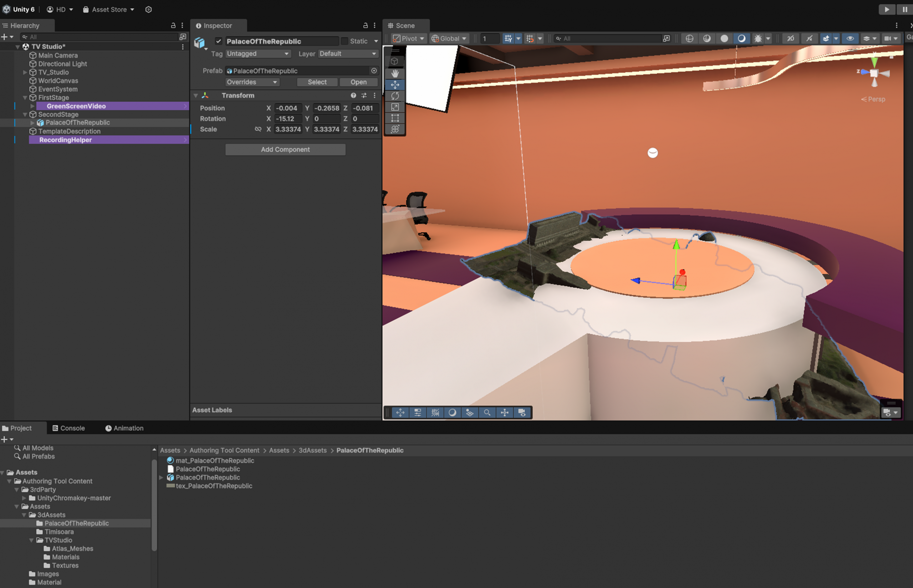
Task: Select the Scale tool in scene toolbar
Action: (395, 107)
